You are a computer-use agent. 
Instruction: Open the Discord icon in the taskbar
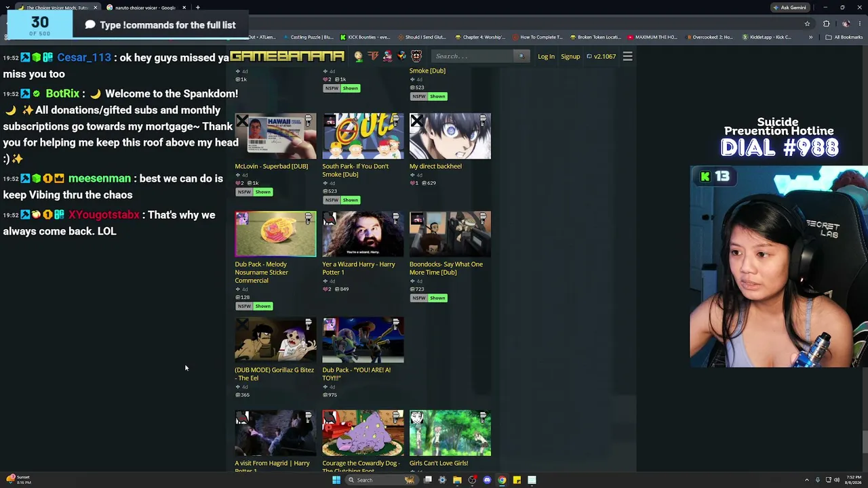tap(487, 480)
